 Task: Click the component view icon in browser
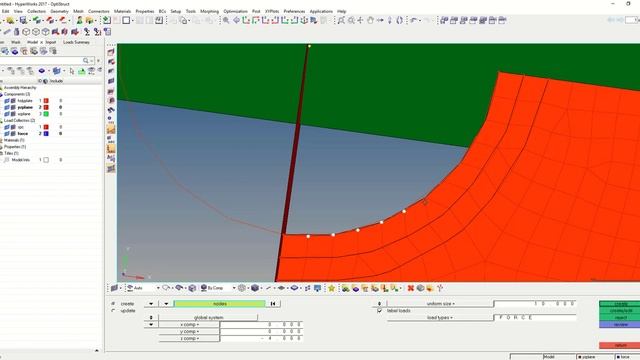(x=15, y=51)
